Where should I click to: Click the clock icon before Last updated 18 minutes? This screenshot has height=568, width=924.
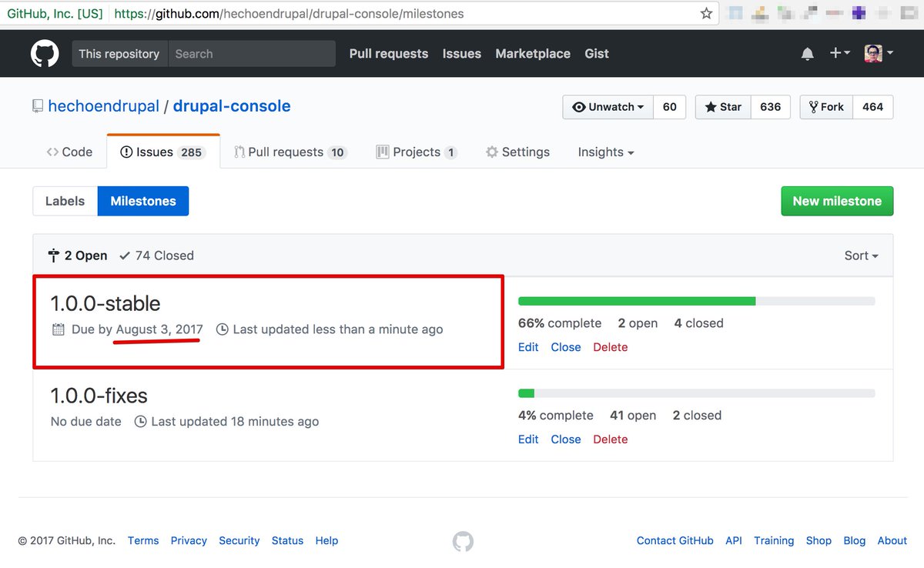(x=140, y=422)
